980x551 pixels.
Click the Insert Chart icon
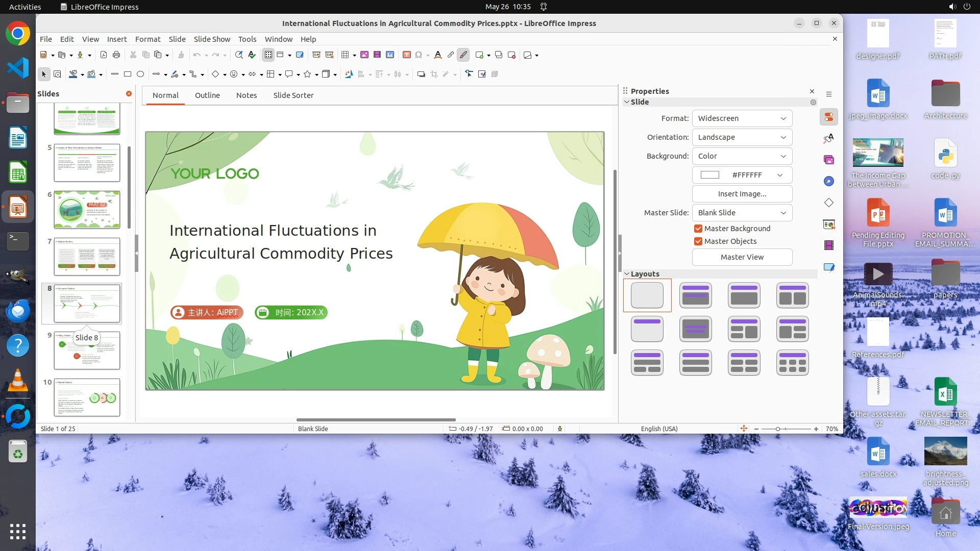click(x=390, y=55)
